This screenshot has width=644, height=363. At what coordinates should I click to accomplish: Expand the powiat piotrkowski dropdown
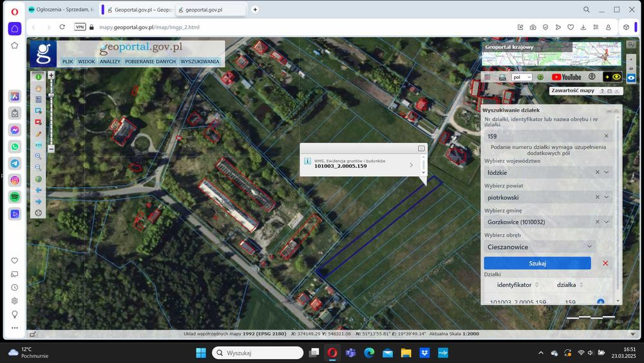coord(607,197)
